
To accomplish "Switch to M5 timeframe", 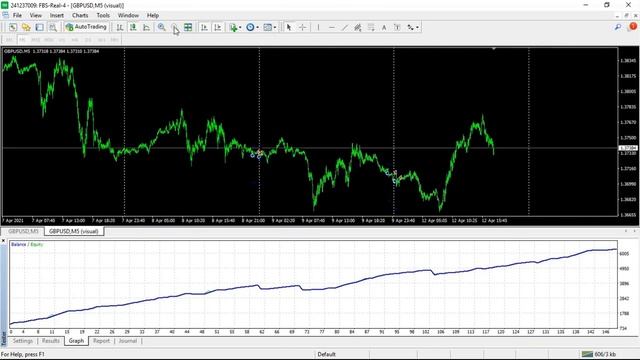I will (x=22, y=40).
